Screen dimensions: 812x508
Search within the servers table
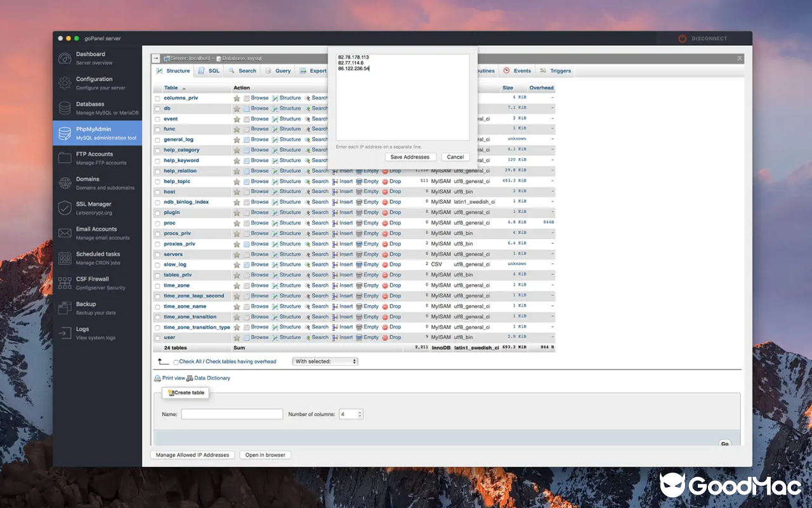[320, 254]
